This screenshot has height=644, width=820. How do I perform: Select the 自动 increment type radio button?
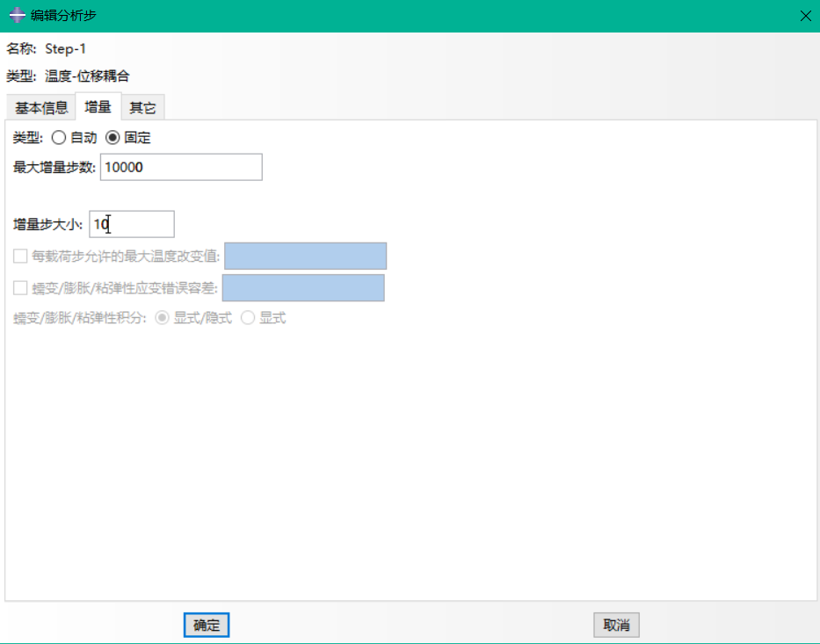pos(59,138)
